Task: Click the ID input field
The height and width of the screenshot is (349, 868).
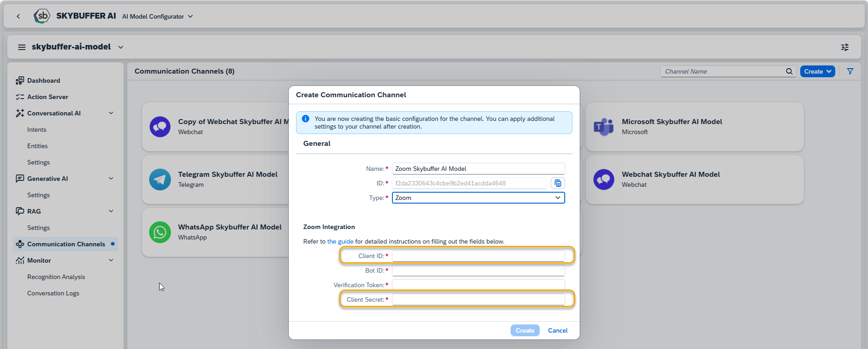Action: click(x=469, y=183)
